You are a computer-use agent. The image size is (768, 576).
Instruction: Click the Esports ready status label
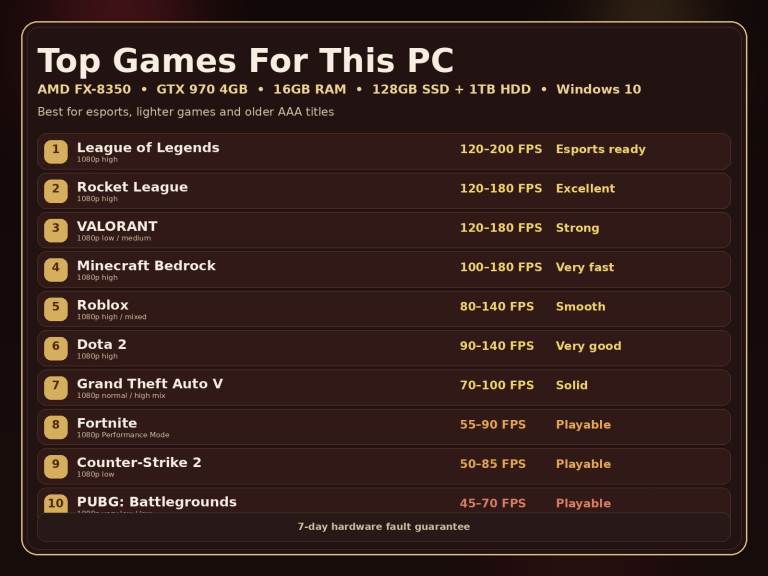600,150
